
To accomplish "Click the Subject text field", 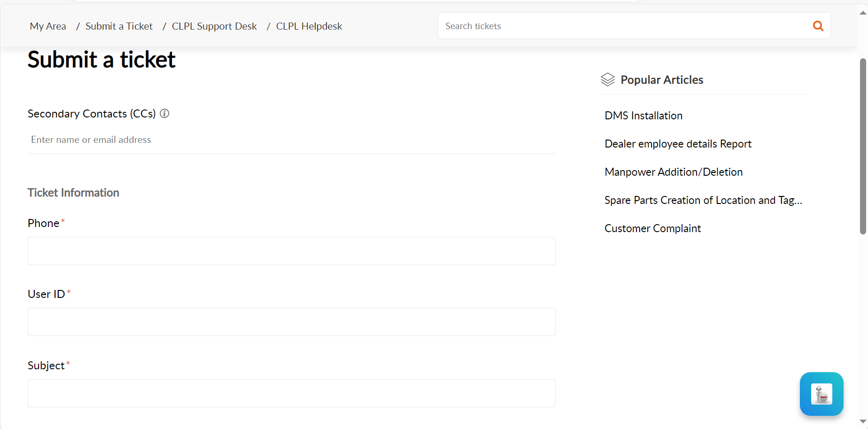I will tap(291, 393).
